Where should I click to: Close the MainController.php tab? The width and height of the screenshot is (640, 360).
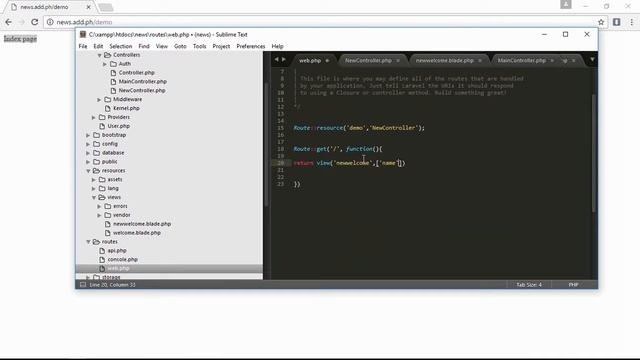(552, 60)
